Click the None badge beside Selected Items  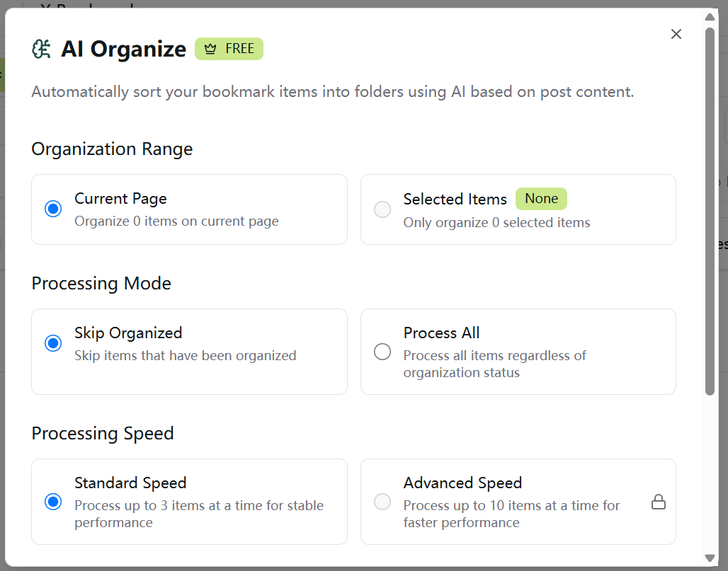pos(541,199)
